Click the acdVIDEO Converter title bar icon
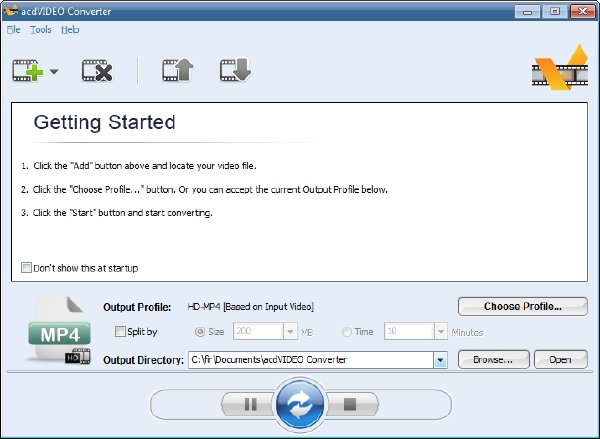Screen dimensions: 600x439 click(x=10, y=11)
